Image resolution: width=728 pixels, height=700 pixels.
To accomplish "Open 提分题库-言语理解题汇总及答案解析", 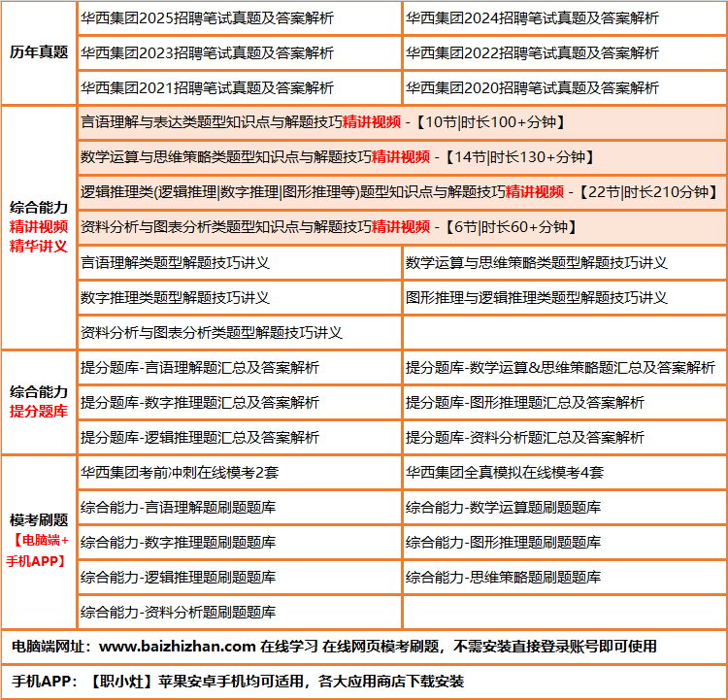I will [x=240, y=368].
